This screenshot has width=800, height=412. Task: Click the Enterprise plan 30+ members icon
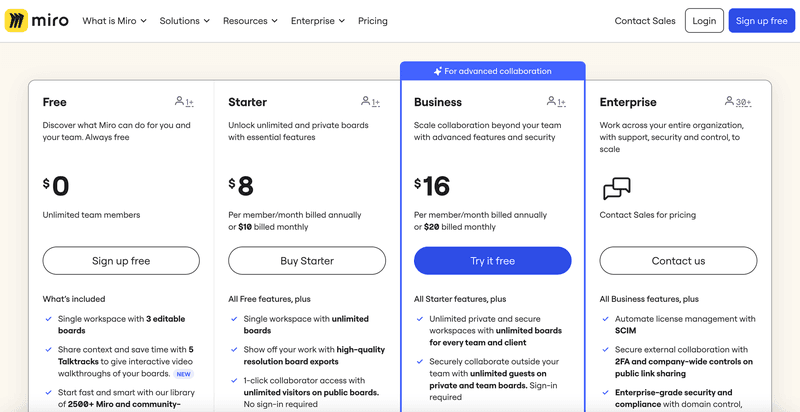[738, 102]
